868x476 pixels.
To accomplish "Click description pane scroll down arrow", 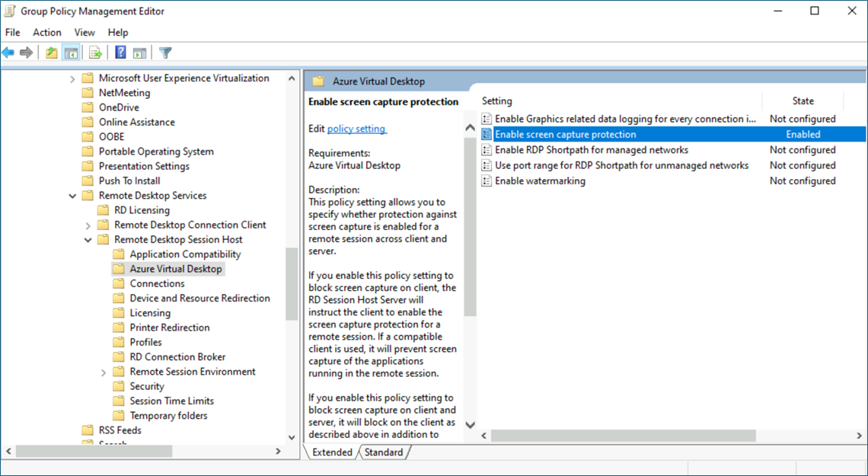I will tap(470, 424).
